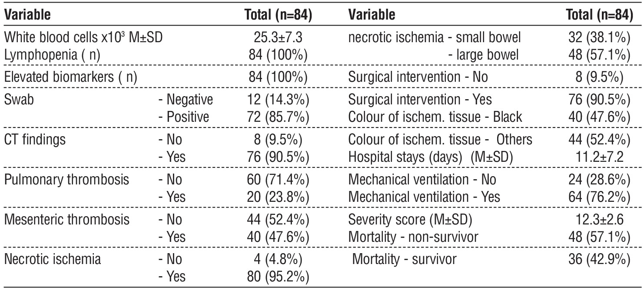
Task: Select Hospital stays value 11.2±7.2
Action: pyautogui.click(x=599, y=157)
